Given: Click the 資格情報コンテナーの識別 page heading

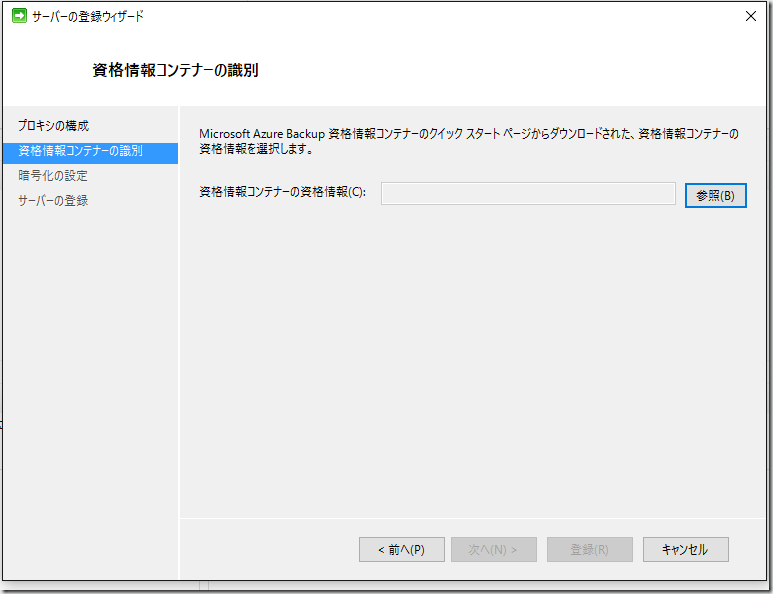Looking at the screenshot, I should (x=176, y=70).
